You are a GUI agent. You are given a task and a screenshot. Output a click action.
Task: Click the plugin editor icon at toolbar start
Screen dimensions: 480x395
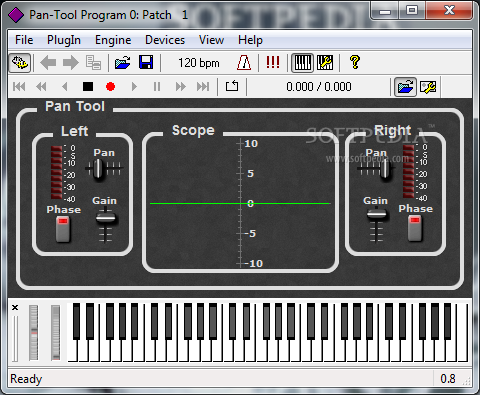pos(20,63)
